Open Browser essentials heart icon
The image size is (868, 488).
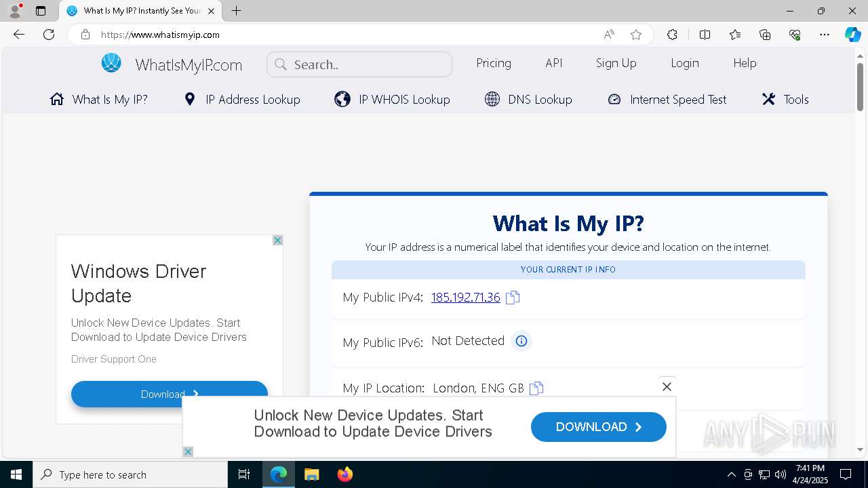pos(795,35)
